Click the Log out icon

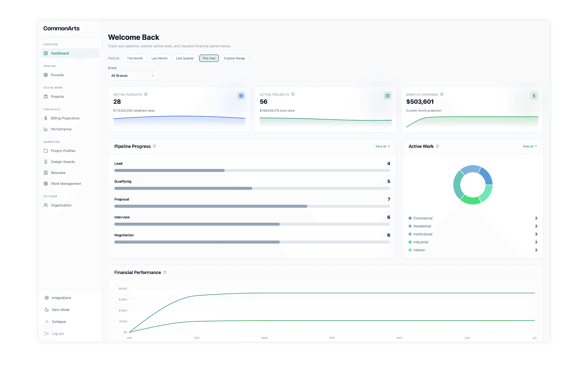[47, 333]
